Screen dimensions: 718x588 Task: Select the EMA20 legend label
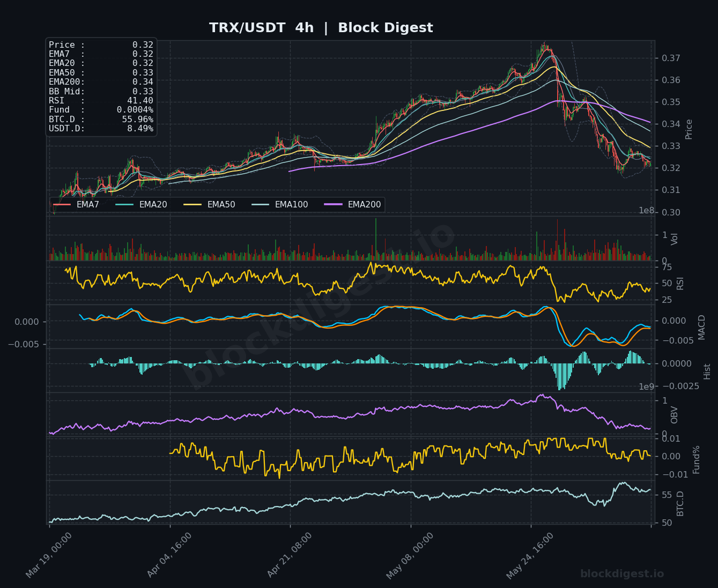pyautogui.click(x=153, y=205)
